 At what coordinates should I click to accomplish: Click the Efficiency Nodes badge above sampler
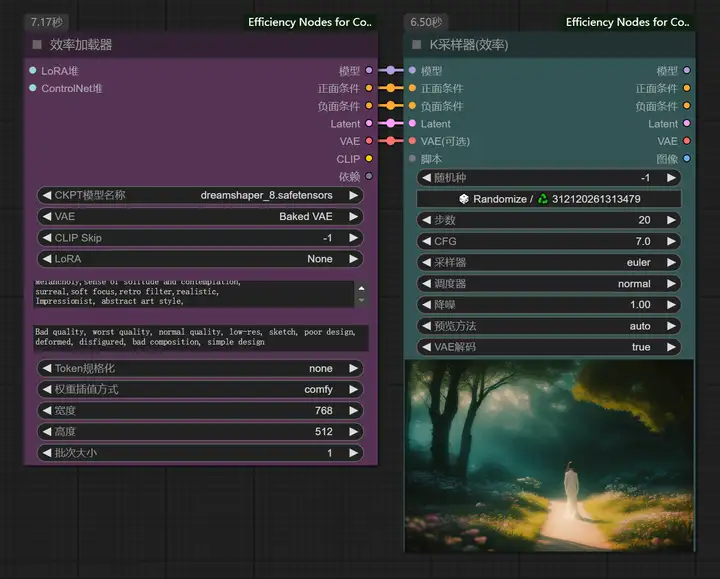[628, 22]
